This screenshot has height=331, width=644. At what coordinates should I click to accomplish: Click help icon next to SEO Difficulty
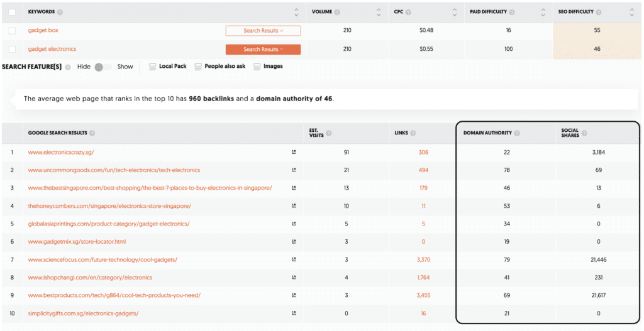click(x=599, y=12)
